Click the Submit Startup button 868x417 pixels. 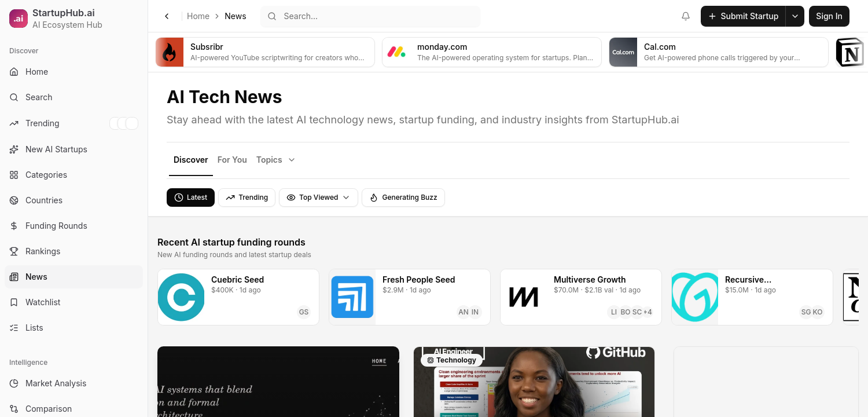pos(743,16)
